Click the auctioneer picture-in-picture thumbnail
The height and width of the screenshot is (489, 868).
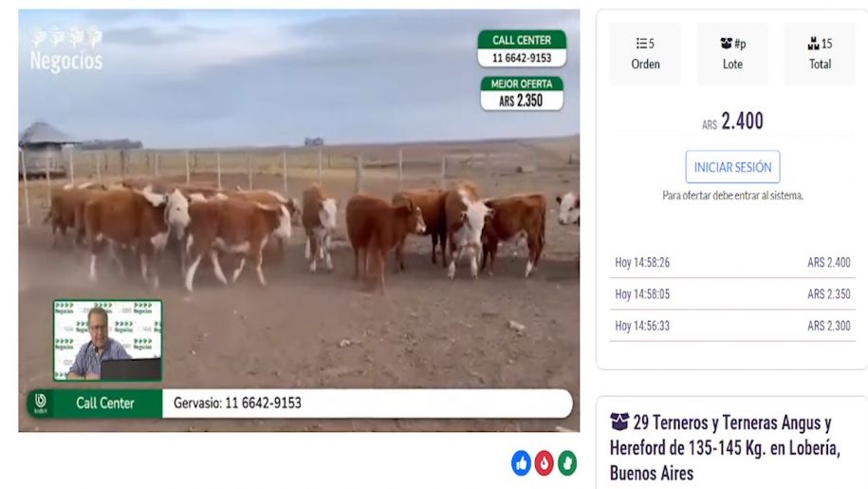[x=108, y=341]
